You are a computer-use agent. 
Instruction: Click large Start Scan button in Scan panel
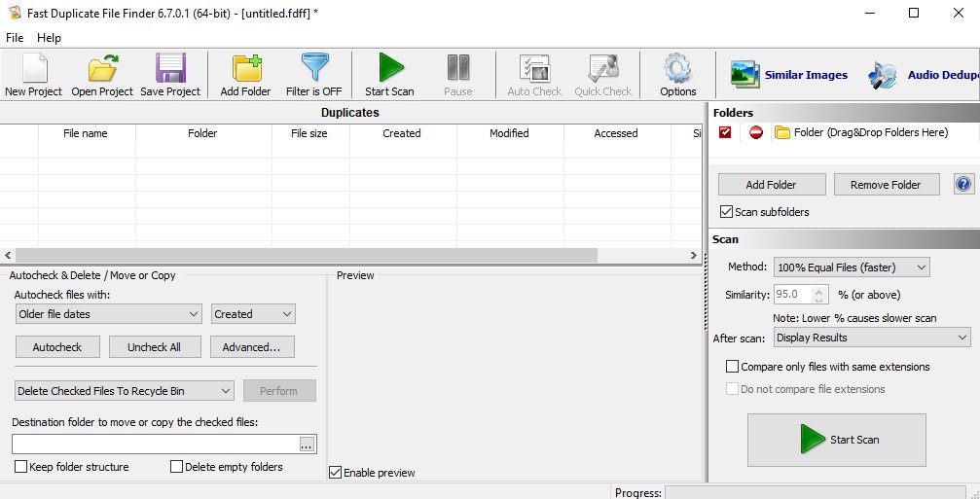pos(837,440)
